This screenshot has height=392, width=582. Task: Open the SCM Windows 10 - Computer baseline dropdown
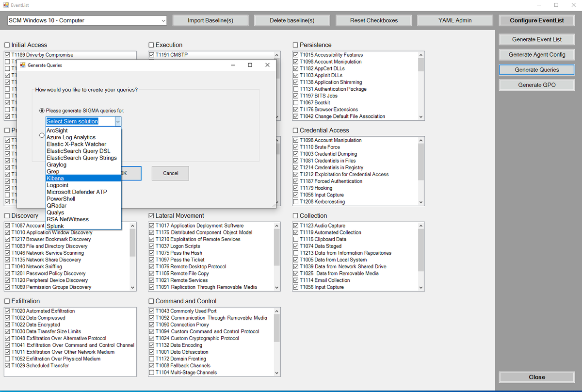point(87,20)
